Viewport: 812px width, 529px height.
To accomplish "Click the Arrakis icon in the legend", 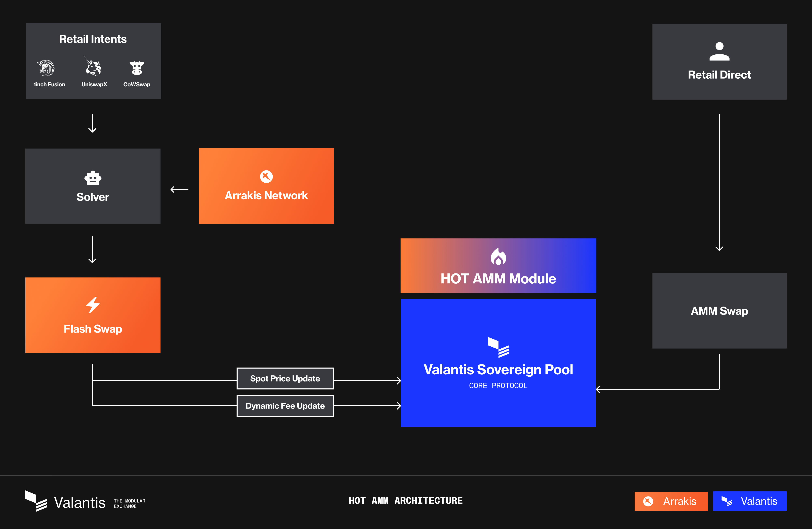I will point(648,501).
